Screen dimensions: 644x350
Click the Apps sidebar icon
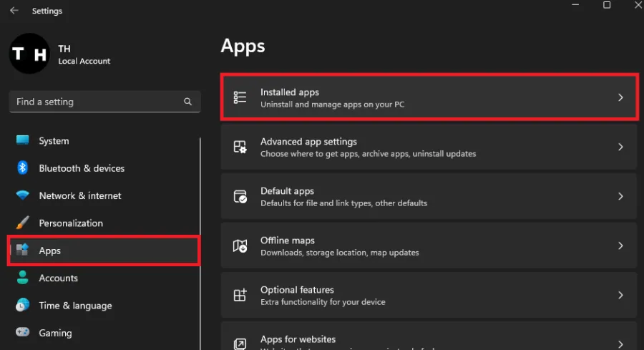(23, 250)
